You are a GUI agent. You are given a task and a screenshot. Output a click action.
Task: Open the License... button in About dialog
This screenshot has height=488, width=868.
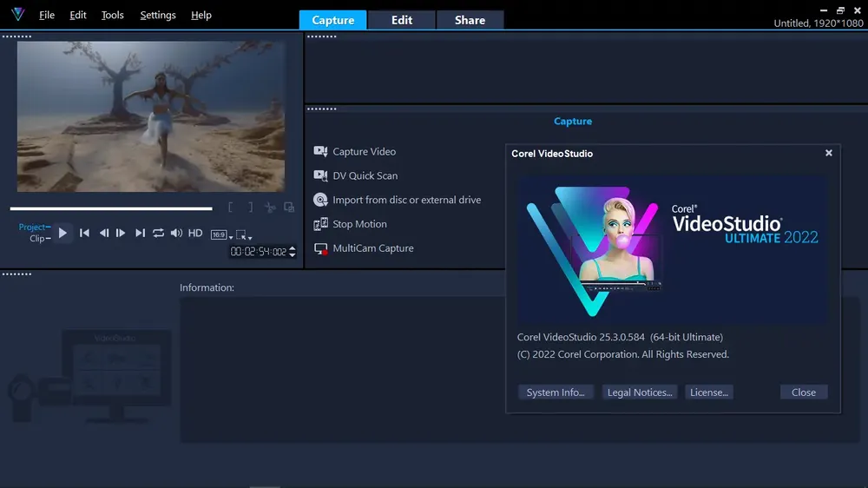(x=709, y=392)
